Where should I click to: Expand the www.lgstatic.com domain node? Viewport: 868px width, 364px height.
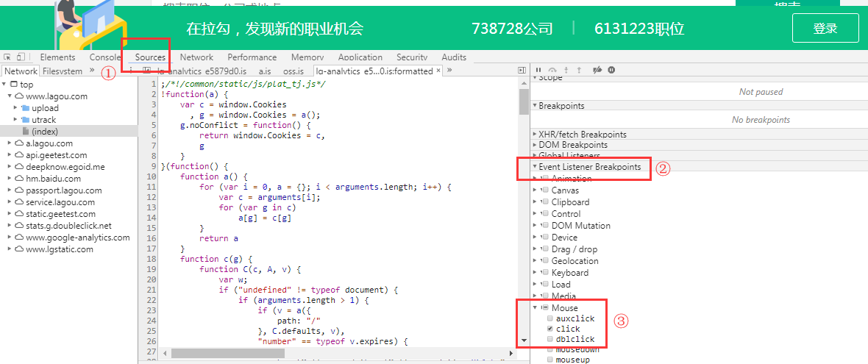(10, 249)
